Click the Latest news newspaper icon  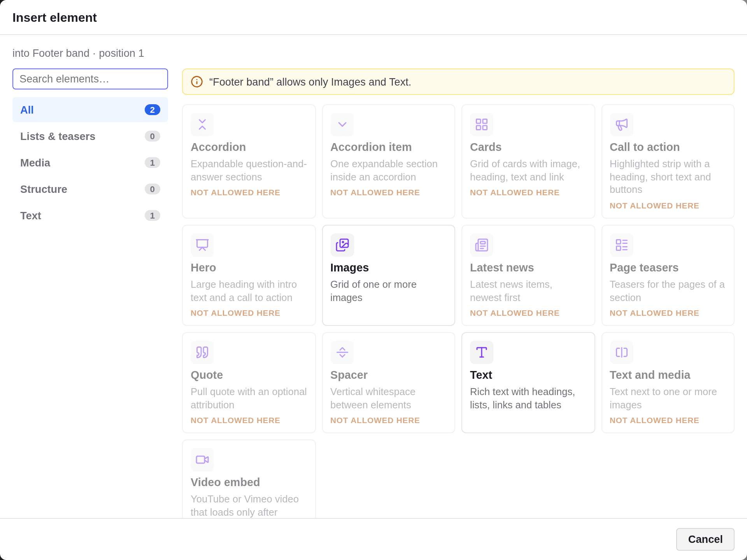(481, 245)
